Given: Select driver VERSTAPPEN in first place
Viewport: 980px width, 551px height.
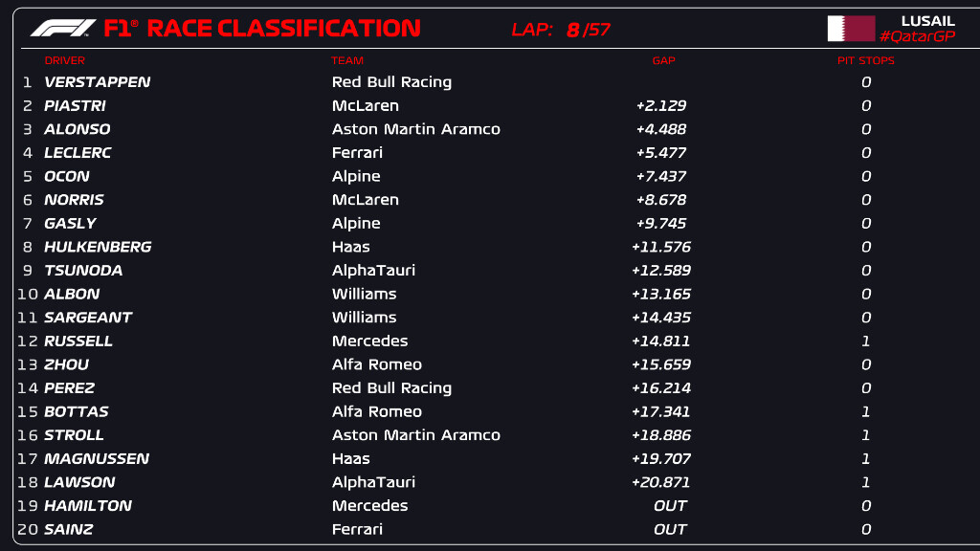Looking at the screenshot, I should 97,82.
